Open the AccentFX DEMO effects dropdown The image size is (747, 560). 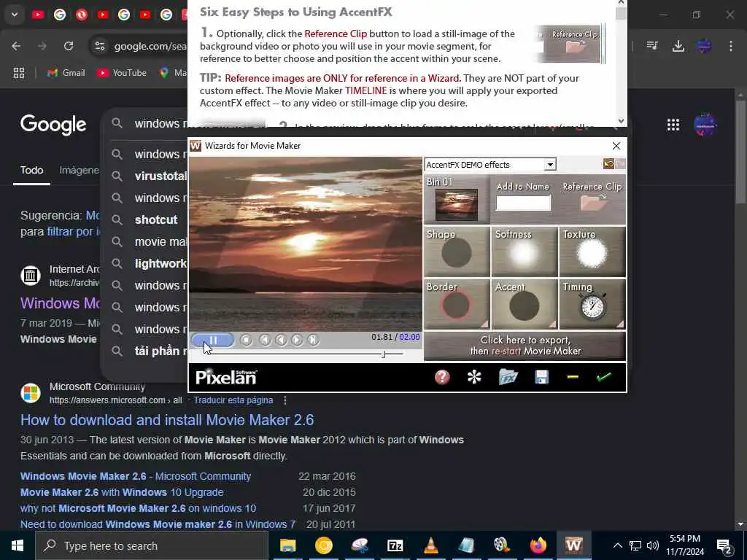(x=550, y=165)
